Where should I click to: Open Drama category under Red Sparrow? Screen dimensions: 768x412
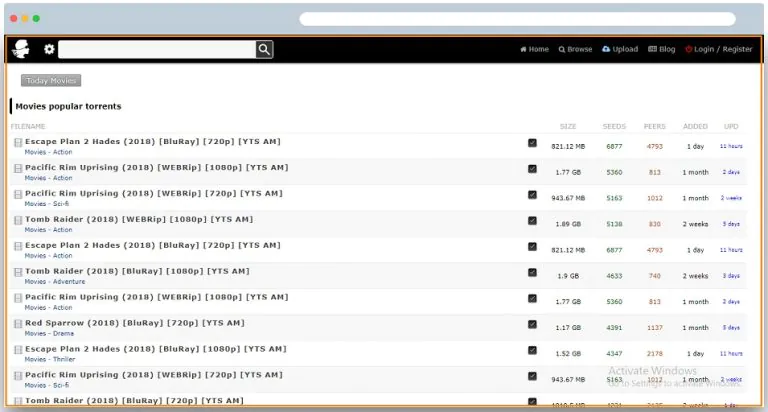64,334
